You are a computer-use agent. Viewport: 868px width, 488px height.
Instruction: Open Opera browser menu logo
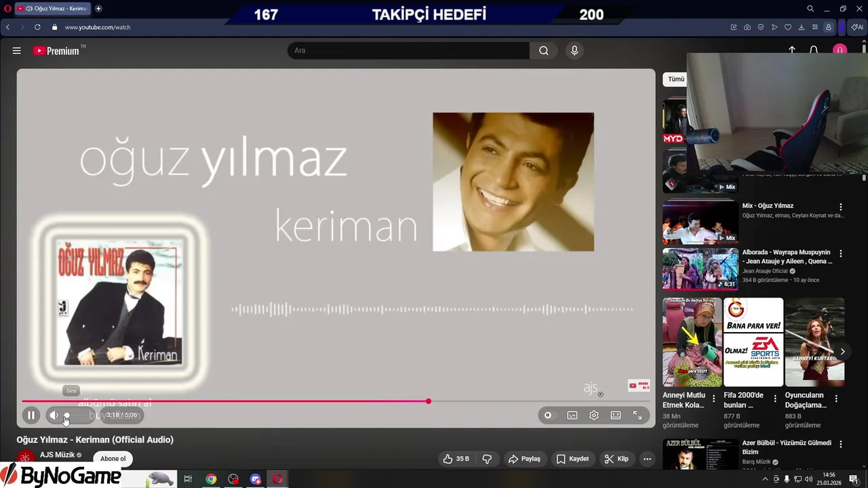7,9
